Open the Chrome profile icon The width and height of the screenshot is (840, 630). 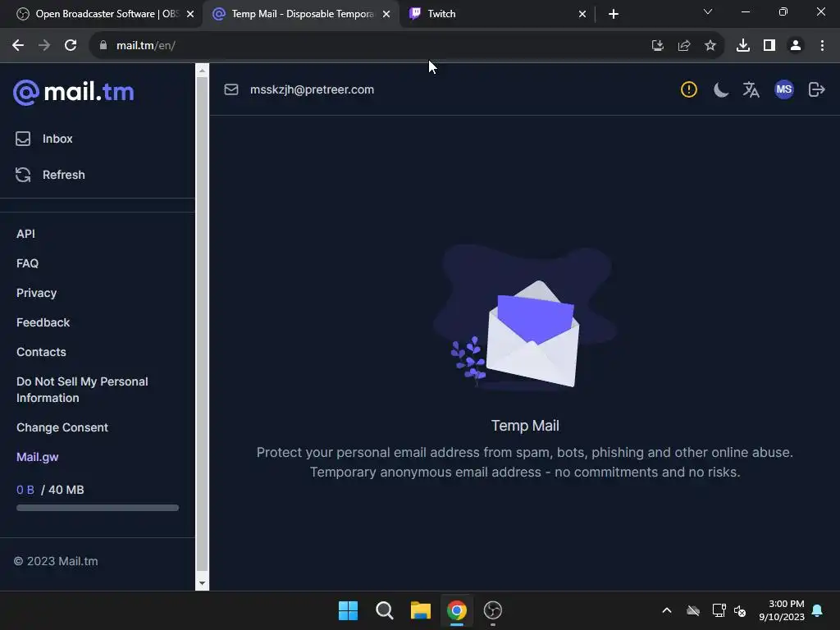[x=796, y=46]
